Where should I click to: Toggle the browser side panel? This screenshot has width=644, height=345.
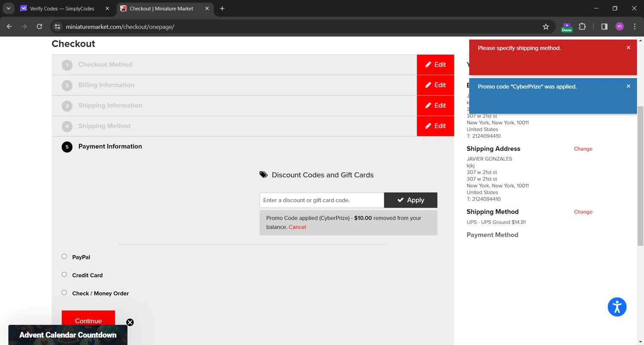605,27
